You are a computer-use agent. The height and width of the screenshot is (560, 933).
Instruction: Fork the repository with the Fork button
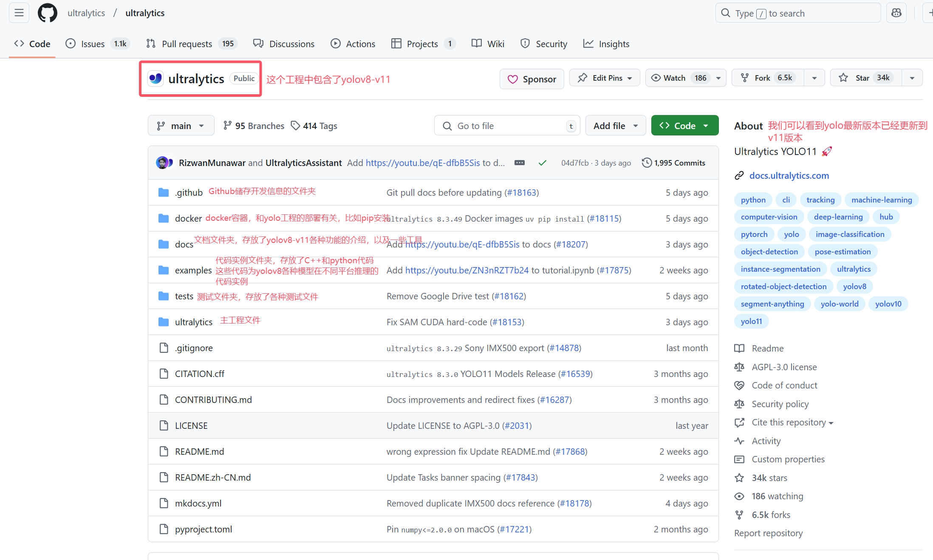[768, 78]
